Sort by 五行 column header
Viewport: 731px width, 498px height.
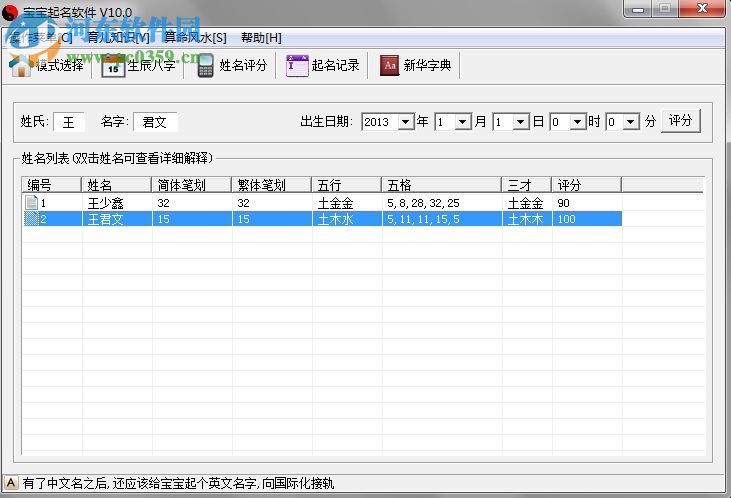point(346,185)
